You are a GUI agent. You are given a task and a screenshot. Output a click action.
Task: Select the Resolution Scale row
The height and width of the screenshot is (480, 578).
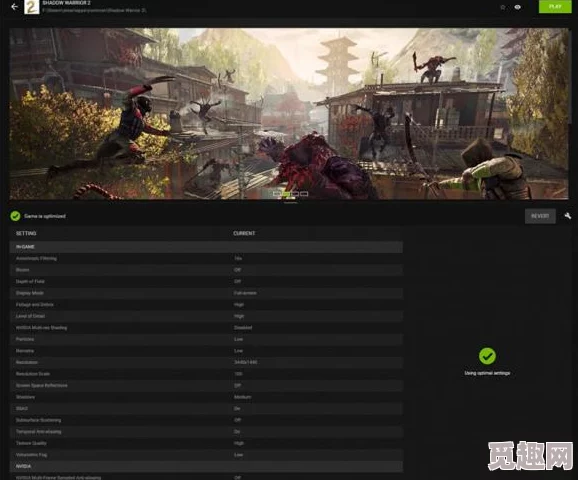pyautogui.click(x=206, y=374)
